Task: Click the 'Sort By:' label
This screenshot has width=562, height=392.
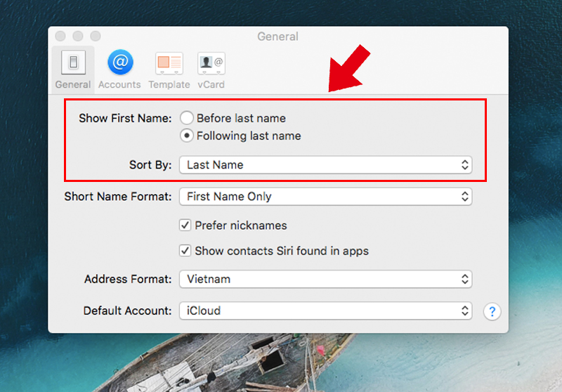Action: (x=150, y=165)
